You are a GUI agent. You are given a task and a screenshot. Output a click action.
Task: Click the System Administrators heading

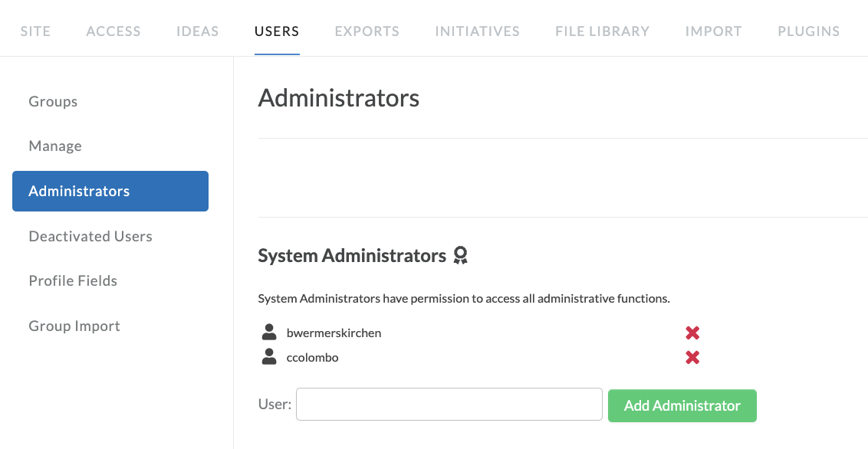(352, 256)
